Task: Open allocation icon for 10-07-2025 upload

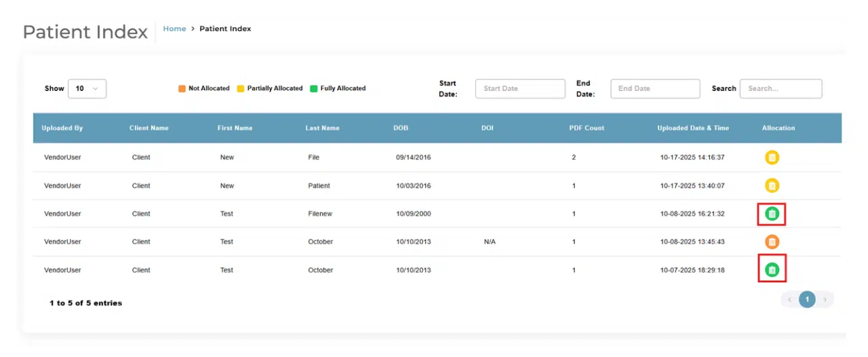Action: pos(772,270)
